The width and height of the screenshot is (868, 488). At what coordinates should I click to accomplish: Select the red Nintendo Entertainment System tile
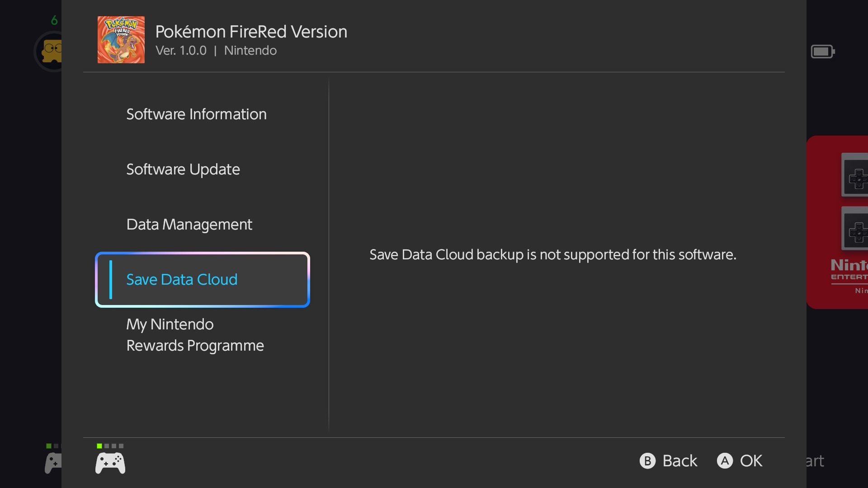coord(837,222)
